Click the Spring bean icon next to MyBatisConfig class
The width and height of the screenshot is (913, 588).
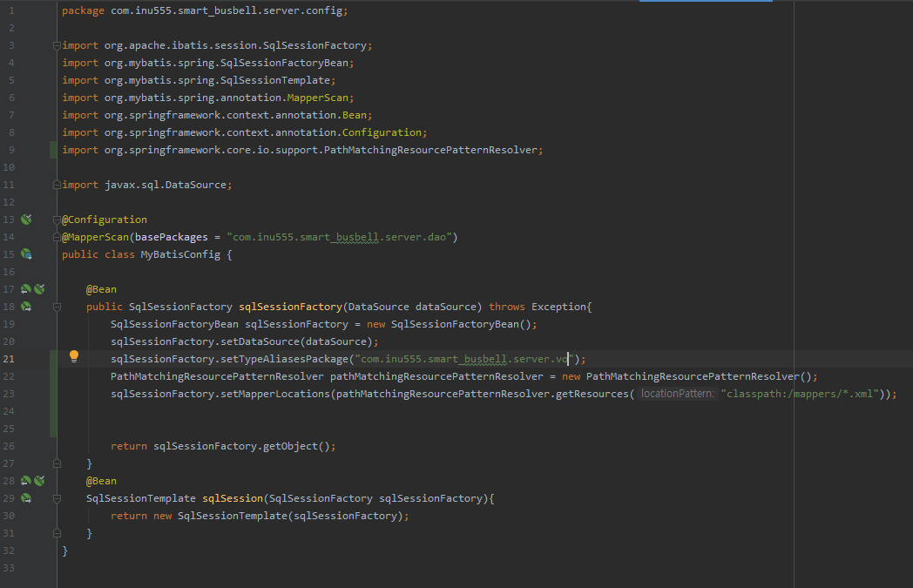pos(26,253)
